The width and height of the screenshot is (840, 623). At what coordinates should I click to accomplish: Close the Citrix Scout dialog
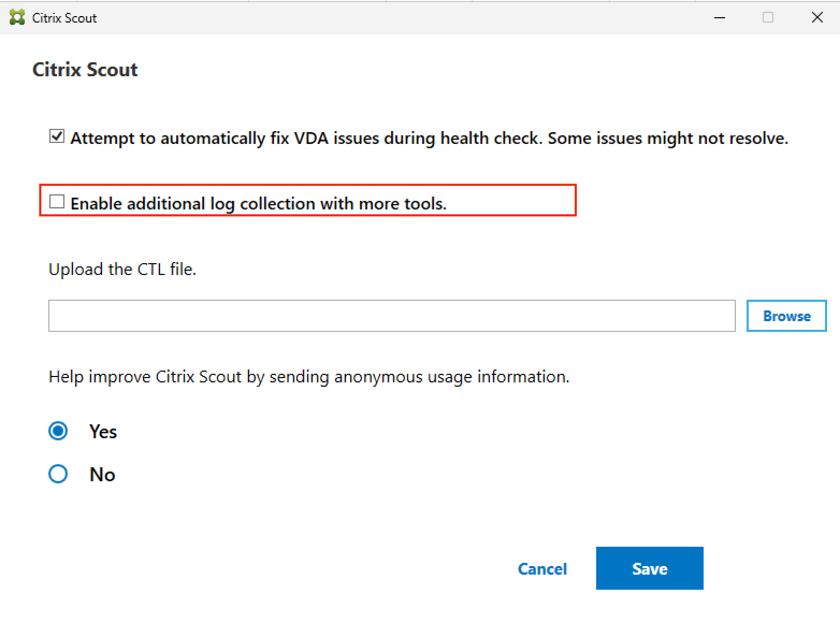pos(817,17)
